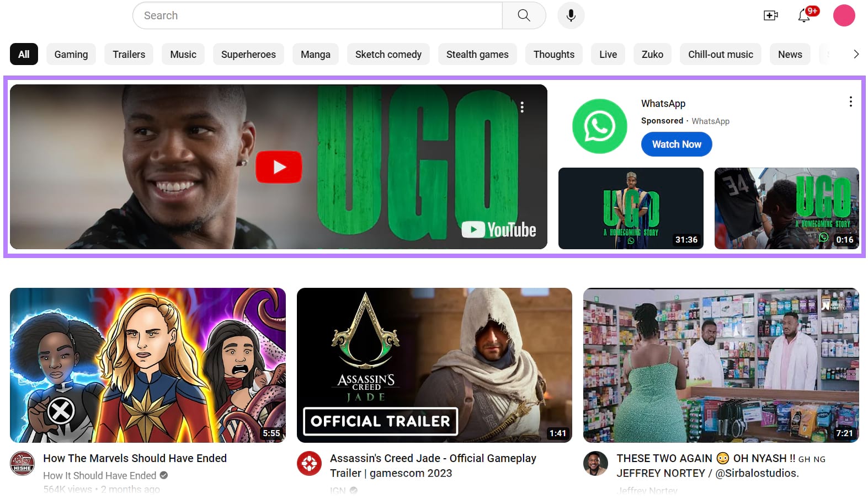The image size is (868, 499).
Task: Open notifications bell icon
Action: click(804, 15)
